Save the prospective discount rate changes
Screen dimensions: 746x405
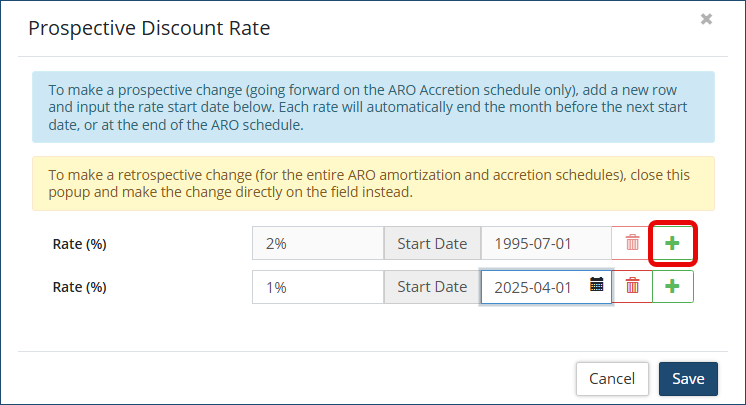point(688,379)
